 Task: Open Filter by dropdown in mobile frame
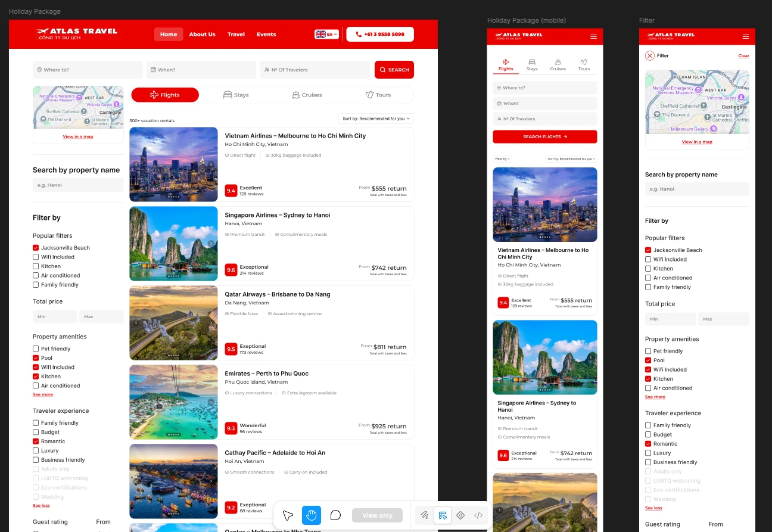(x=502, y=159)
